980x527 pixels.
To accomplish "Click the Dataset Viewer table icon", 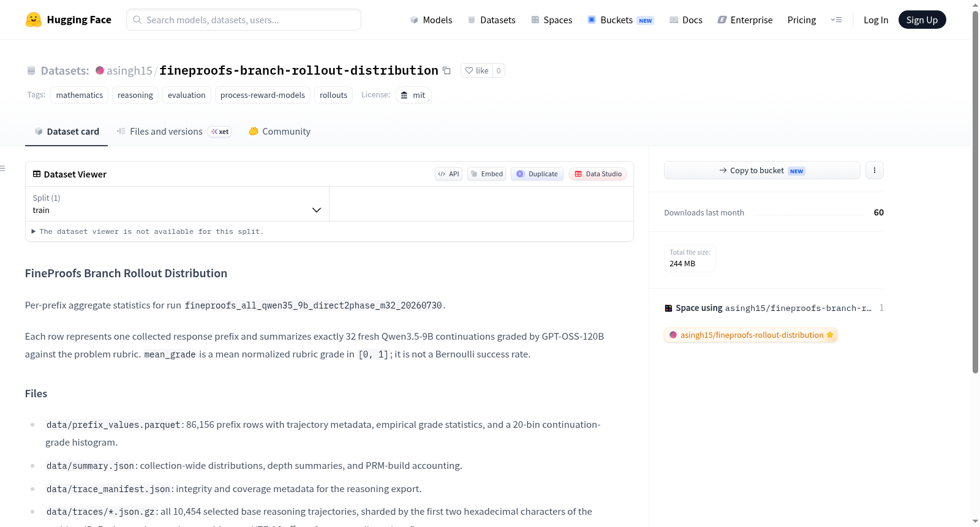I will tap(37, 174).
